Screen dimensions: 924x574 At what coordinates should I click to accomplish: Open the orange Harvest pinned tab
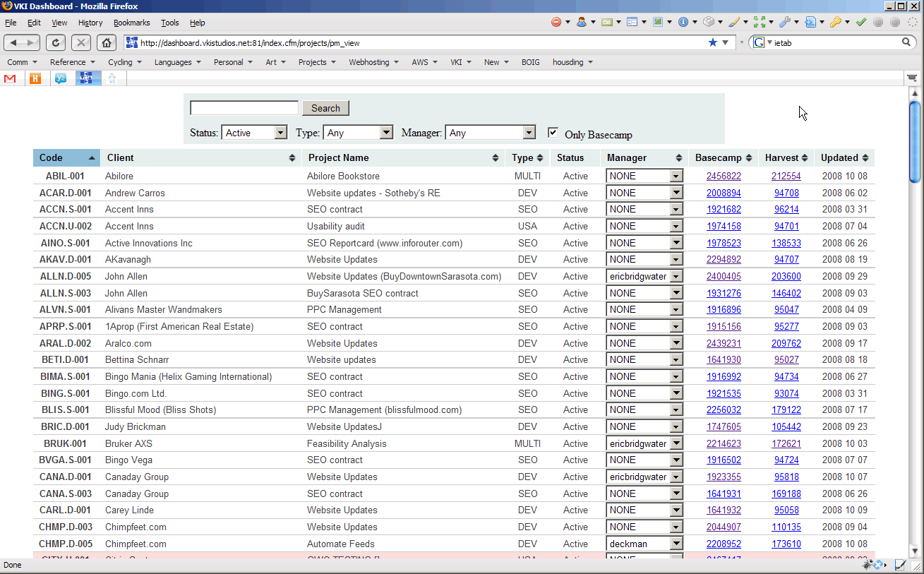tap(35, 78)
